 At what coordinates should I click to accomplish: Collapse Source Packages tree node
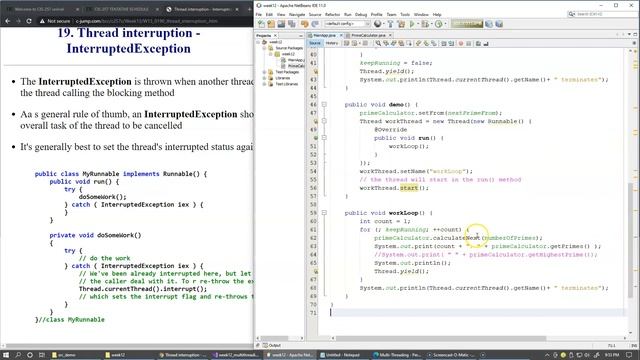point(264,48)
